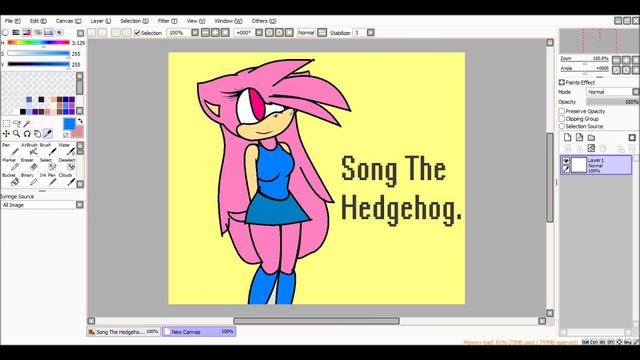This screenshot has width=640, height=360.
Task: Toggle the HSV slider panel
Action: click(x=27, y=32)
